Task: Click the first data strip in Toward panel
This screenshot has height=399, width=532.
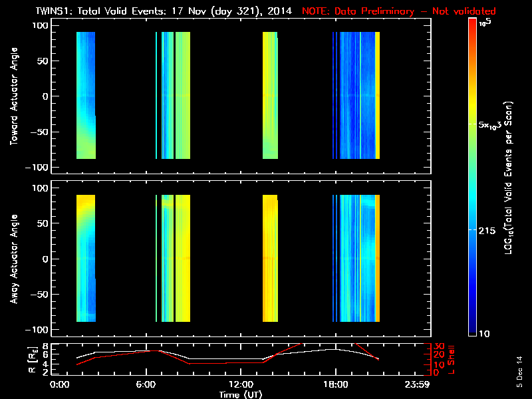Action: click(86, 95)
